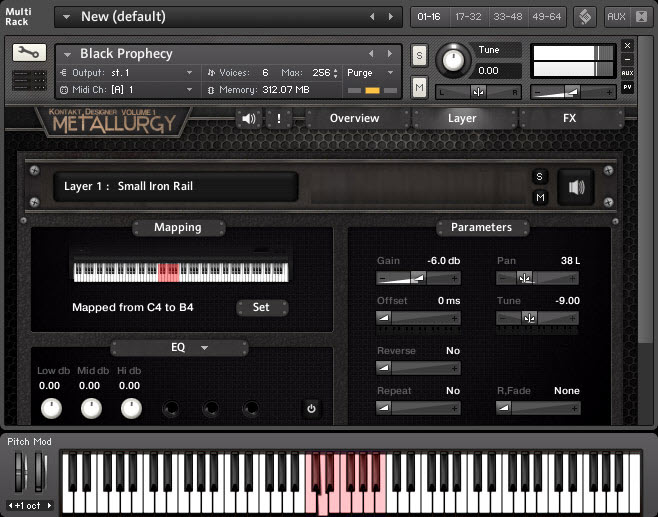Switch to the Overview tab
The width and height of the screenshot is (658, 517).
[x=355, y=118]
